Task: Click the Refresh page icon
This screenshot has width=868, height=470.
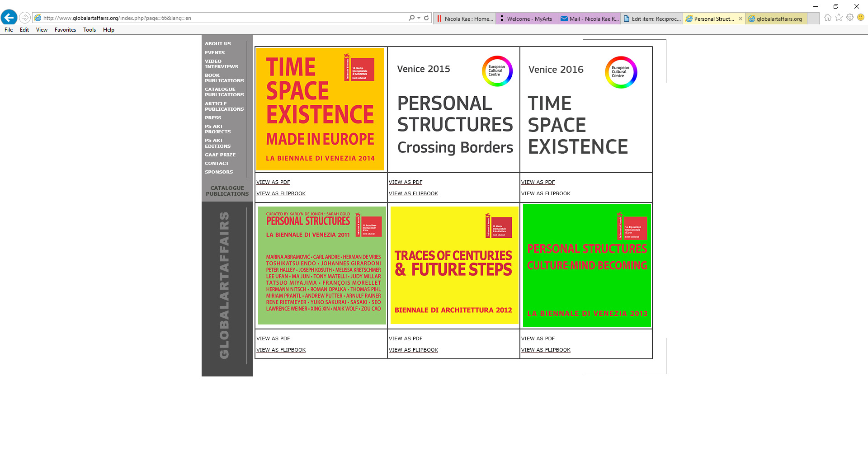Action: click(426, 18)
